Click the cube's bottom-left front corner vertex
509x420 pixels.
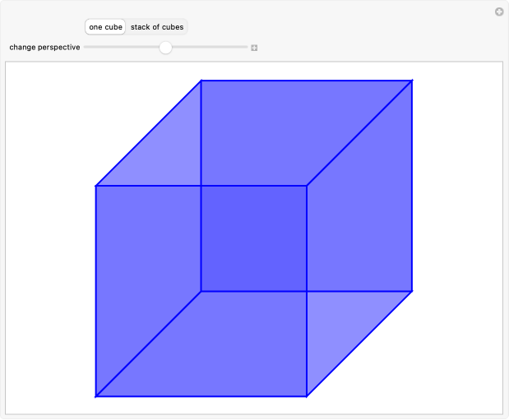click(x=96, y=396)
